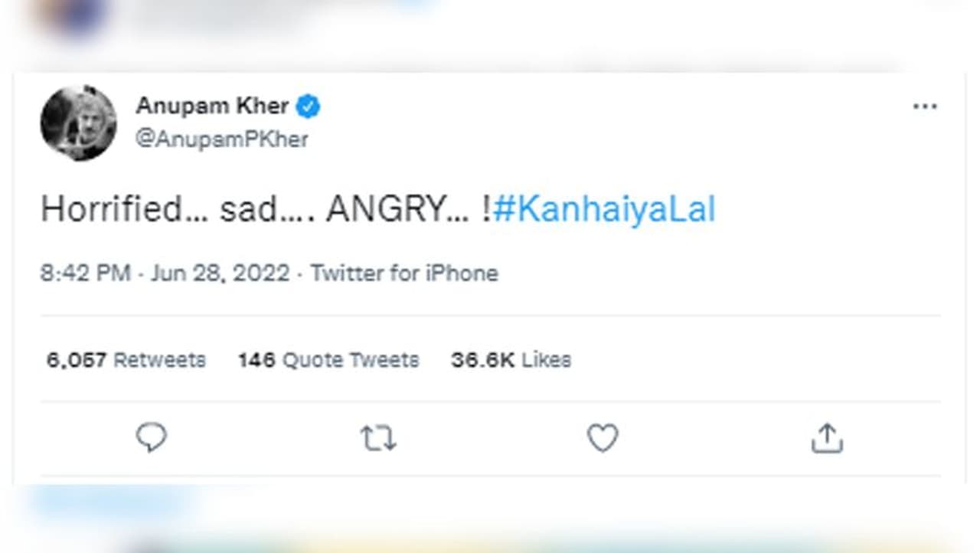Retweet Anupam Kher's tweet
This screenshot has height=553, width=980.
pos(377,438)
